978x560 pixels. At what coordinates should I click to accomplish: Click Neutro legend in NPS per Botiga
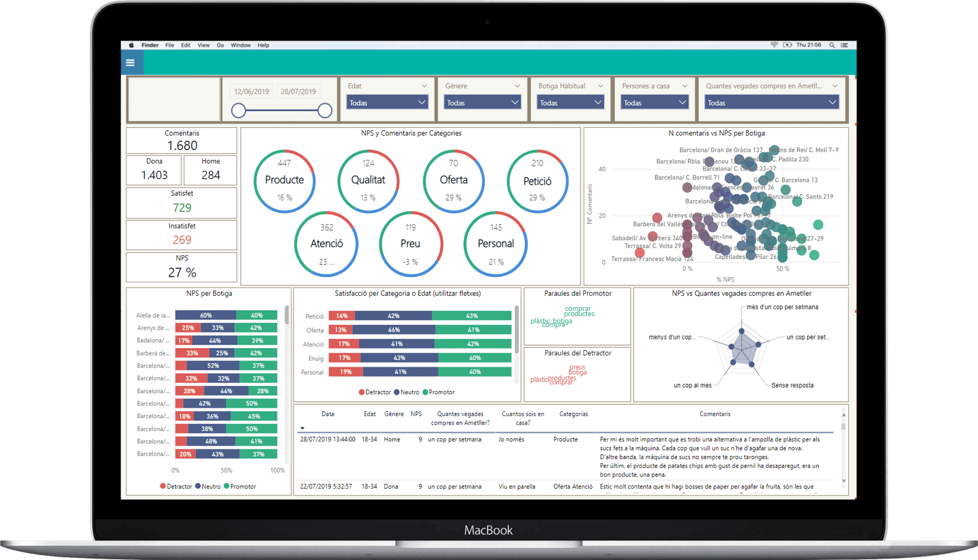click(x=208, y=486)
